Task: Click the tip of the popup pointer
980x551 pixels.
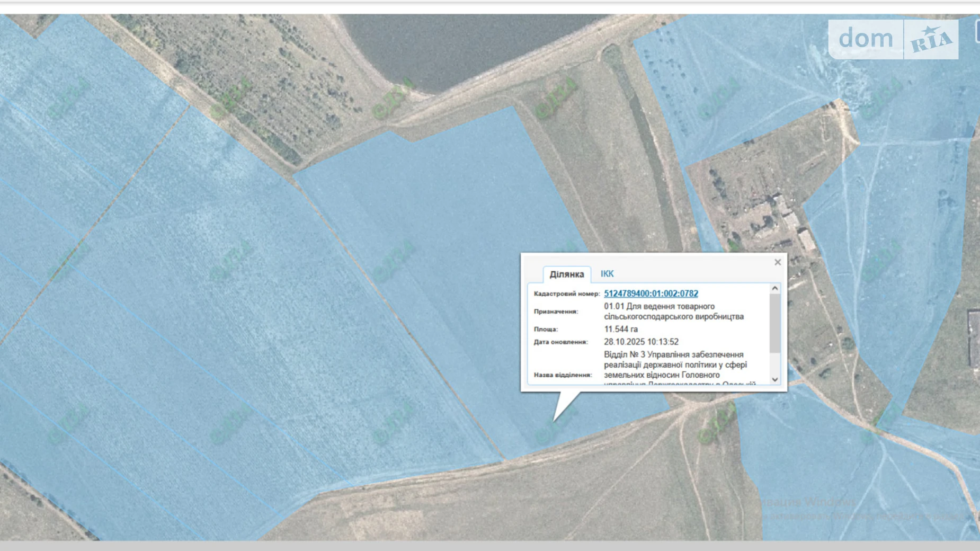Action: point(555,420)
